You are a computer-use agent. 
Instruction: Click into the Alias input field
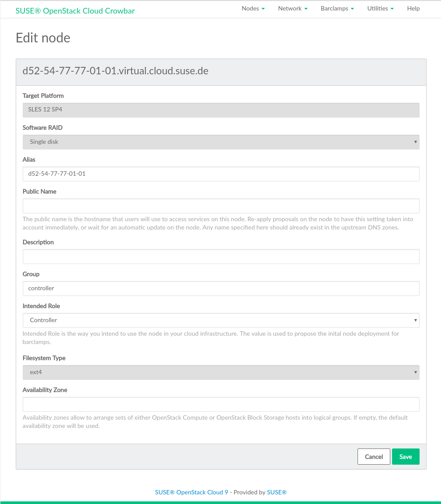[221, 174]
